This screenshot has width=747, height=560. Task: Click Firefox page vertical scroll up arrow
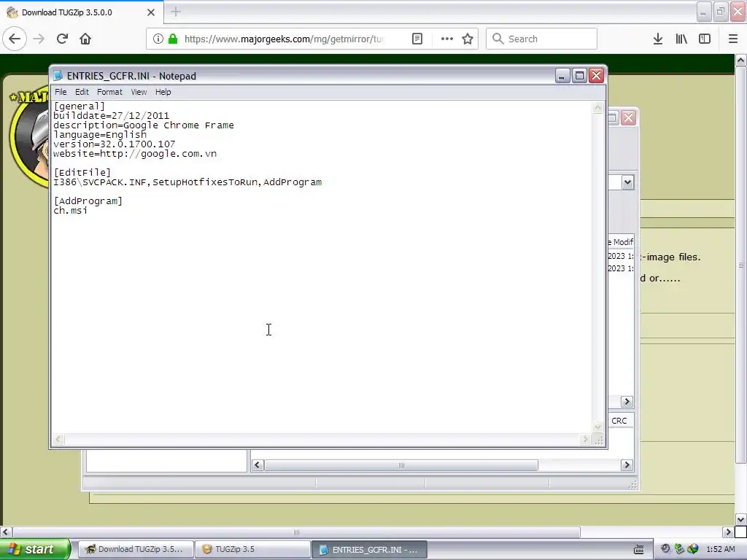pyautogui.click(x=740, y=61)
